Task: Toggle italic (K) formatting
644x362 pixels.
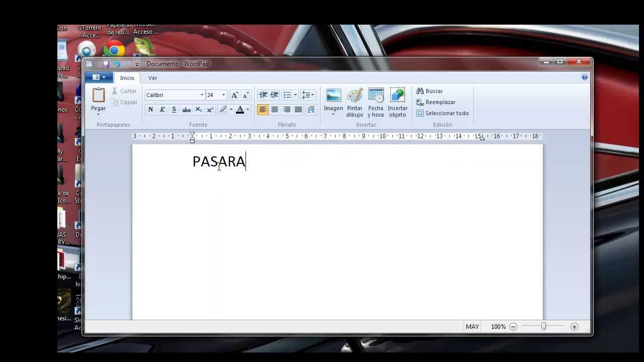Action: click(162, 110)
